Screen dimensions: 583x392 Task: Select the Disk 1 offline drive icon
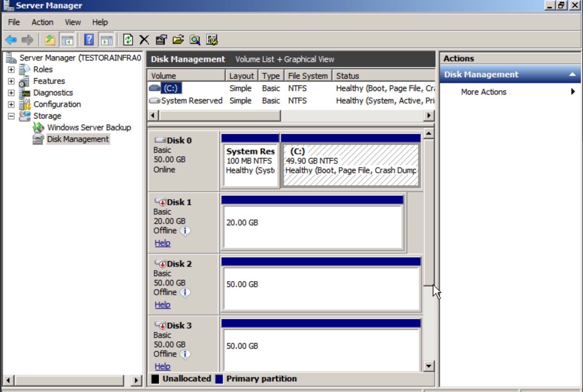160,202
